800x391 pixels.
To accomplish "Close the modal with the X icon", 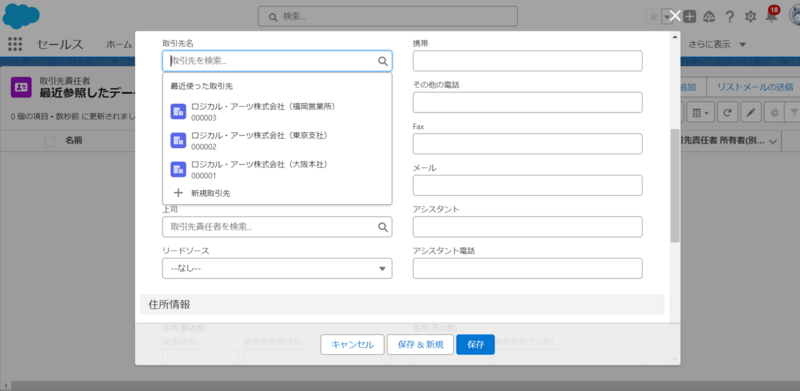I will 675,16.
